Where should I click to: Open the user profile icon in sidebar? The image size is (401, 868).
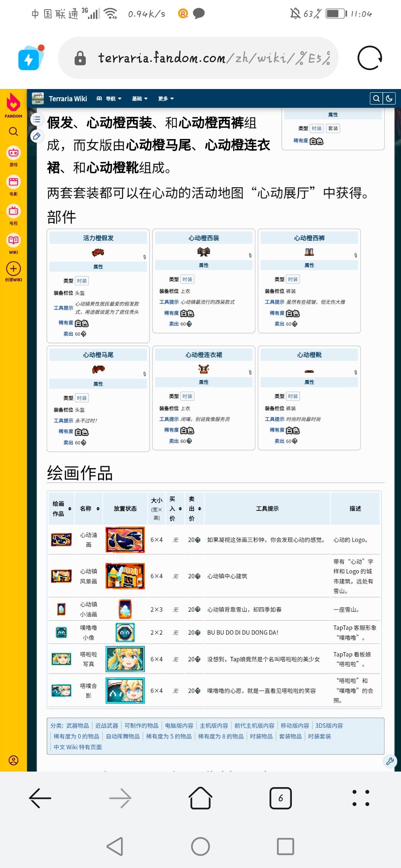point(13,760)
